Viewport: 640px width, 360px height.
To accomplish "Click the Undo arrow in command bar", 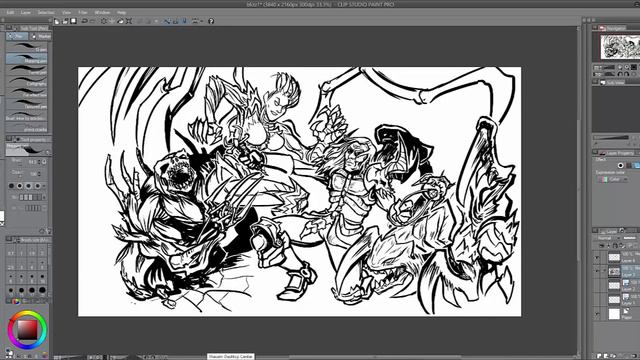I will click(x=84, y=21).
